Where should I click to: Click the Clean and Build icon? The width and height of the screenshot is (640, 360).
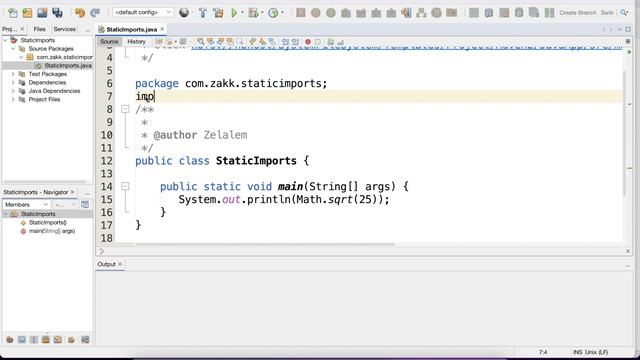[x=218, y=13]
